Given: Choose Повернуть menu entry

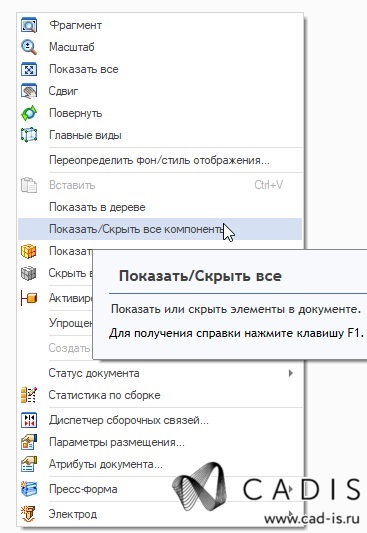Looking at the screenshot, I should (160, 113).
